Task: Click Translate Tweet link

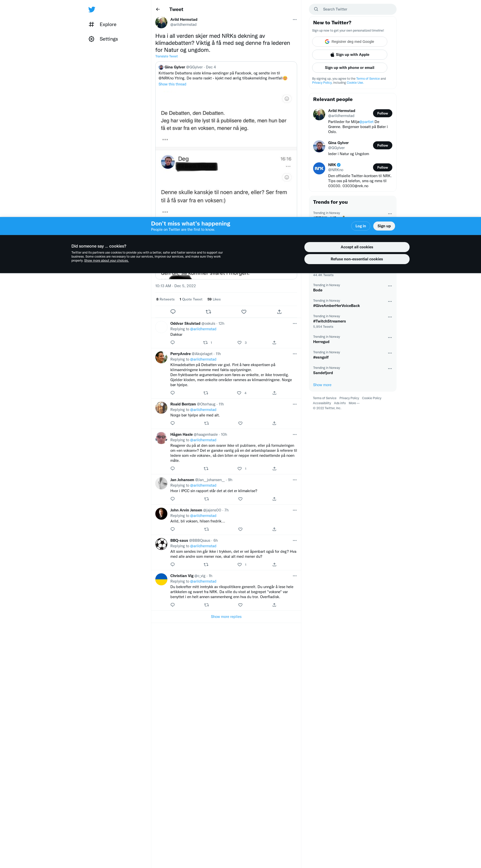Action: (166, 56)
